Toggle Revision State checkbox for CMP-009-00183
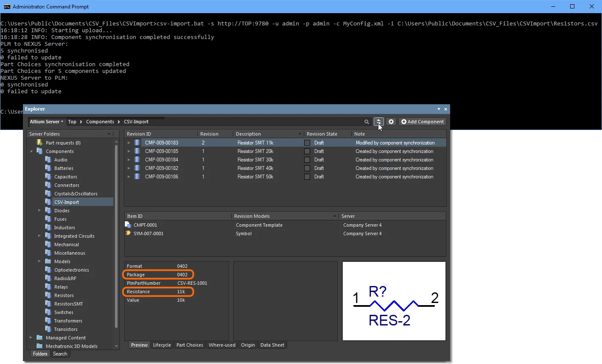The image size is (602, 364). (307, 143)
